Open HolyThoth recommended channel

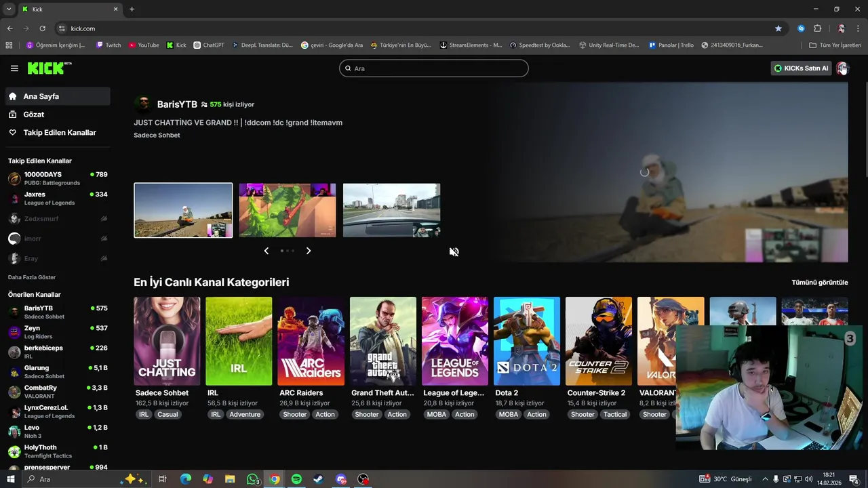point(58,451)
